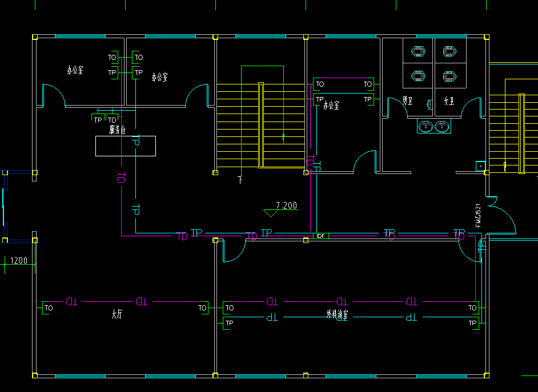This screenshot has width=538, height=392.
Task: Select the elevation triangle marker under 7.200
Action: click(271, 213)
